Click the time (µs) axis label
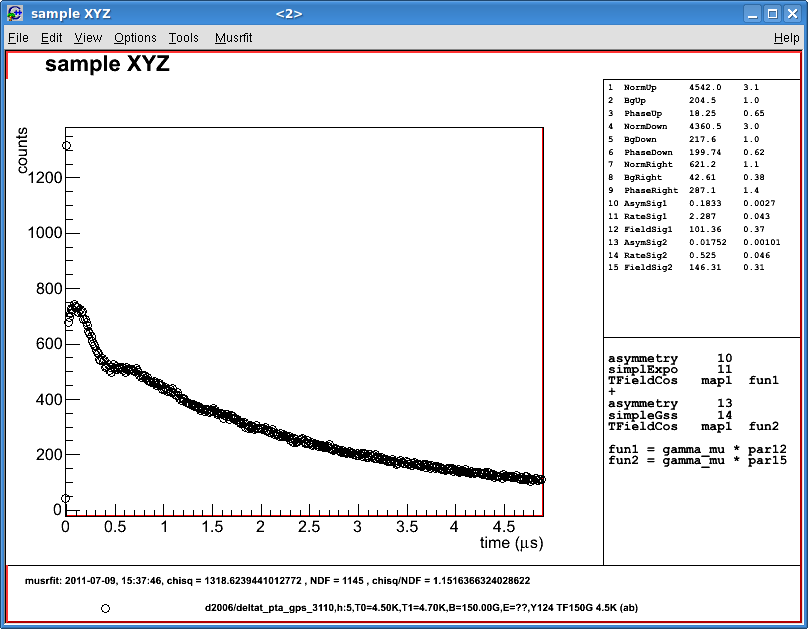 coord(513,541)
